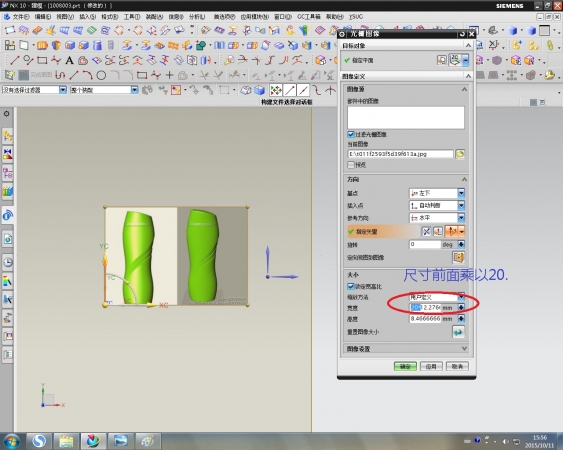The height and width of the screenshot is (450, 563).
Task: Expand the collapsed image settings section
Action: click(x=406, y=349)
